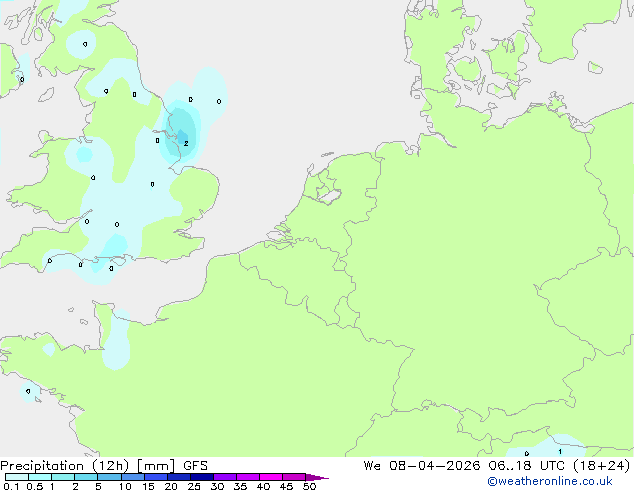Select the 35 to 40 mm violet swatch
The height and width of the screenshot is (490, 634).
248,477
